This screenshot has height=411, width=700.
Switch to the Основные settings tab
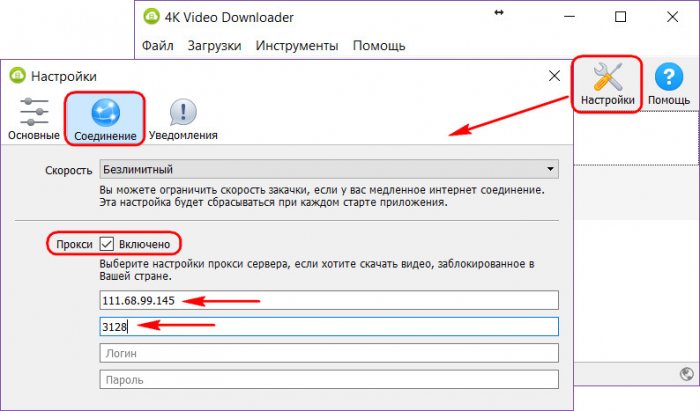[x=33, y=119]
